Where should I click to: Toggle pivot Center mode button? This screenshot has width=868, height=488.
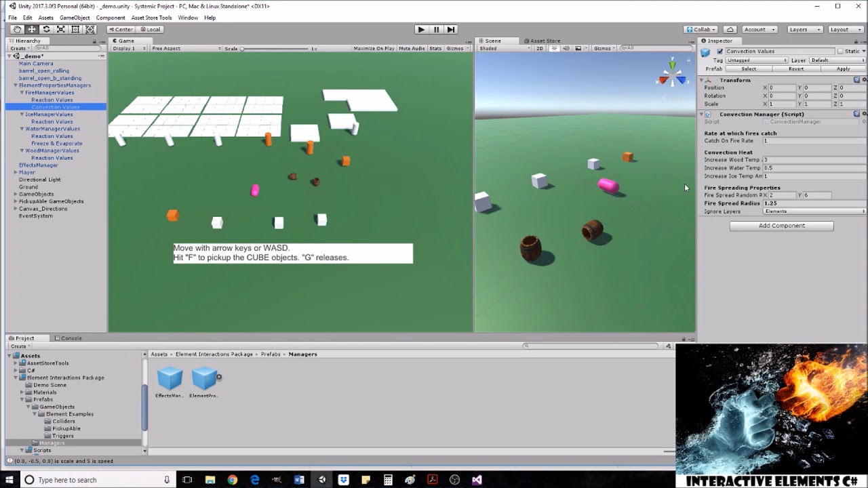click(x=121, y=29)
